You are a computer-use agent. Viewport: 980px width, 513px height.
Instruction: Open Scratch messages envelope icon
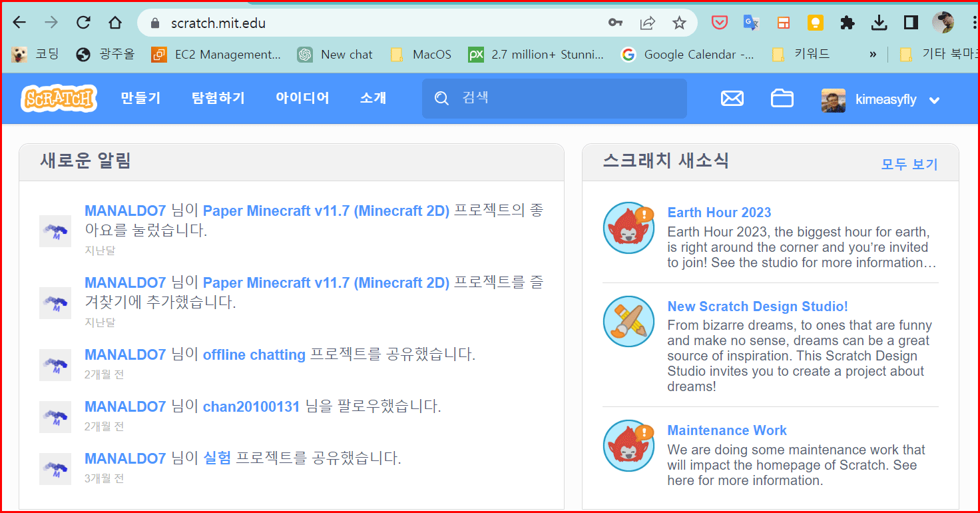tap(732, 99)
